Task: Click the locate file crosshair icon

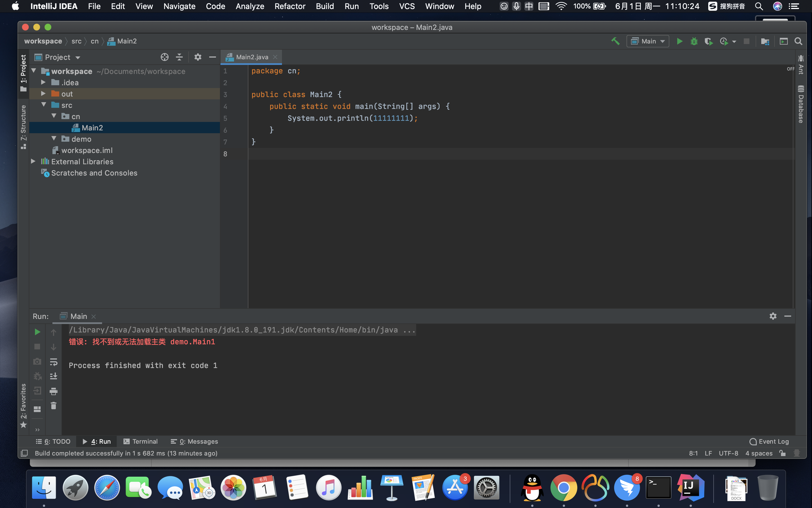Action: [164, 57]
